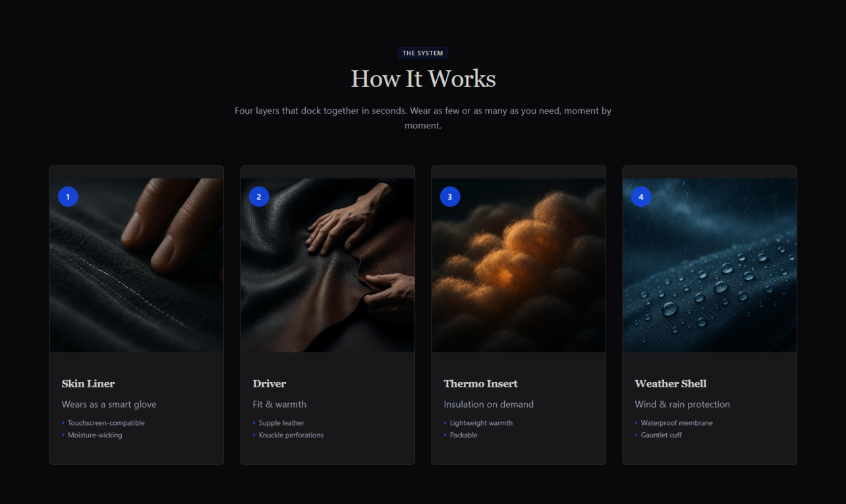The image size is (846, 504).
Task: Click the blue number 1 badge
Action: point(68,196)
